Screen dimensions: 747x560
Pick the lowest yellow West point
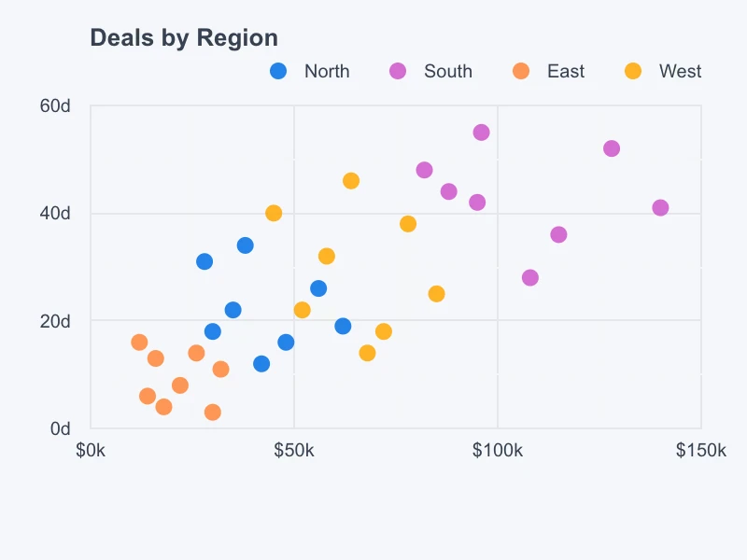pyautogui.click(x=367, y=353)
